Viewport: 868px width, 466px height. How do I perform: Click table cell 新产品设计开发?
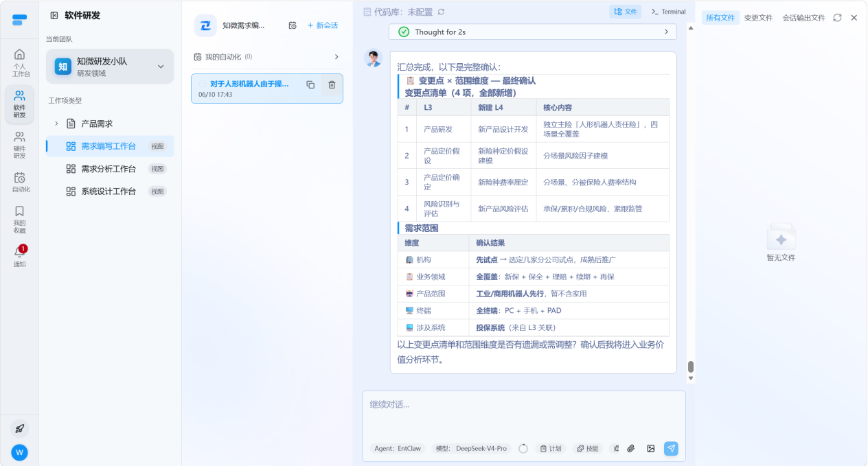(x=503, y=129)
